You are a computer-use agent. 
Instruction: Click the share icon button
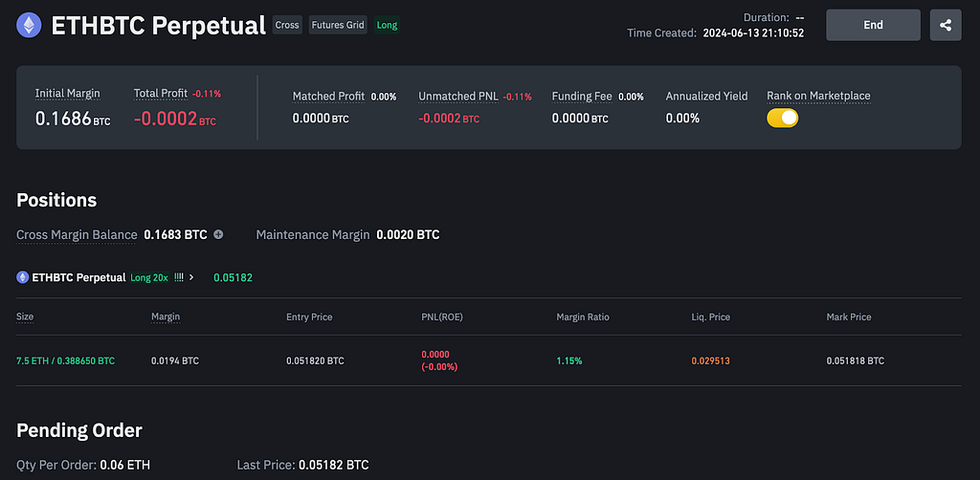[x=945, y=25]
